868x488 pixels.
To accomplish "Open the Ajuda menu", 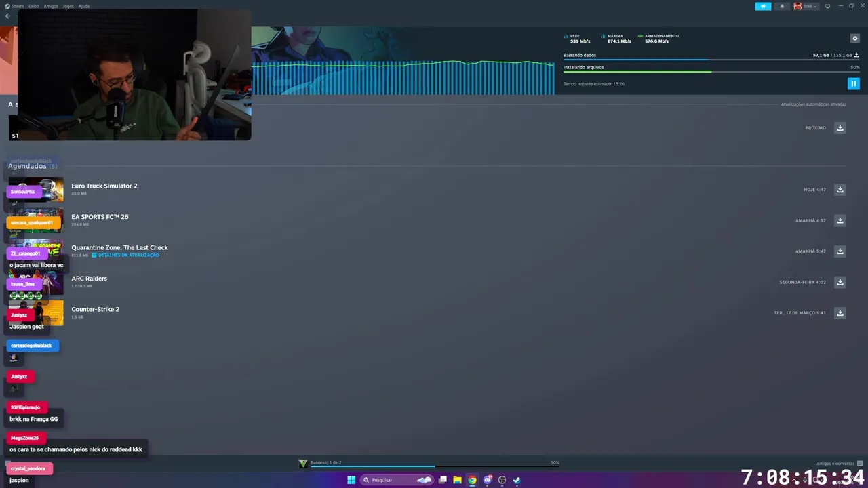I will 84,6.
